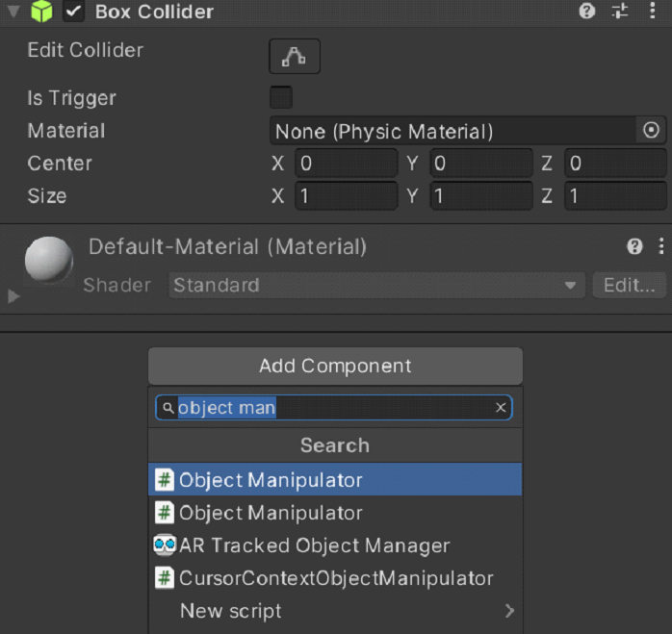Open Box Collider help reference
This screenshot has height=634, width=672.
point(586,13)
